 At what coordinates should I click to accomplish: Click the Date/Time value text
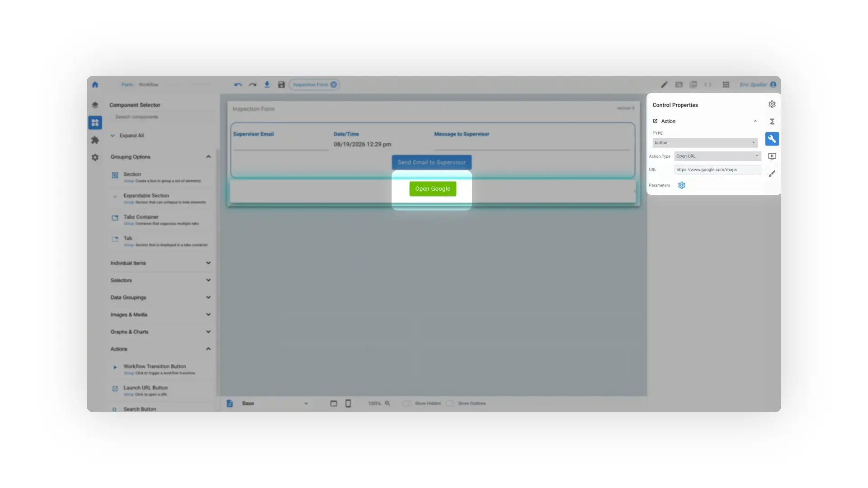point(363,145)
